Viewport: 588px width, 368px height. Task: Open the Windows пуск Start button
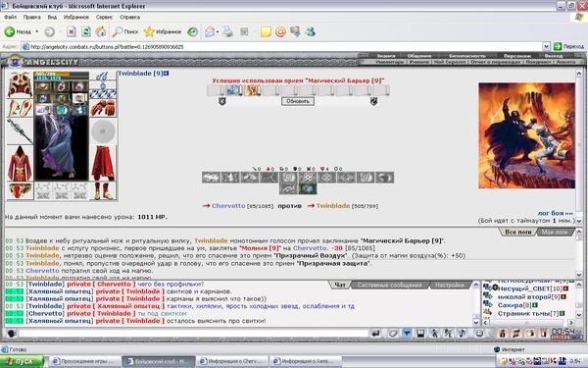pos(22,361)
